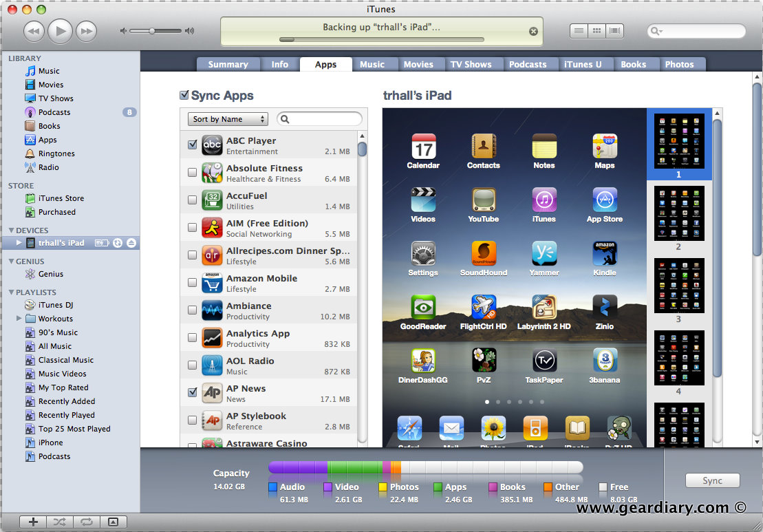Select the PvZ app icon
Viewport: 763px width, 532px height.
coord(484,361)
